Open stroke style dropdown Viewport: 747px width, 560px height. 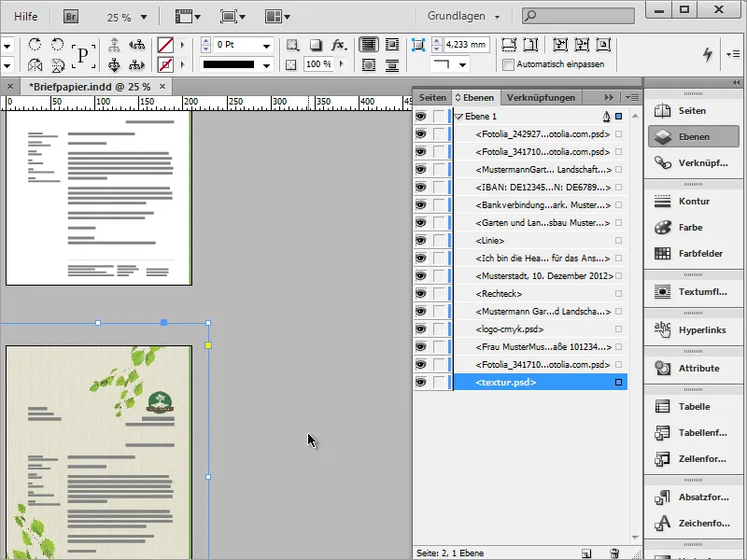click(x=266, y=65)
